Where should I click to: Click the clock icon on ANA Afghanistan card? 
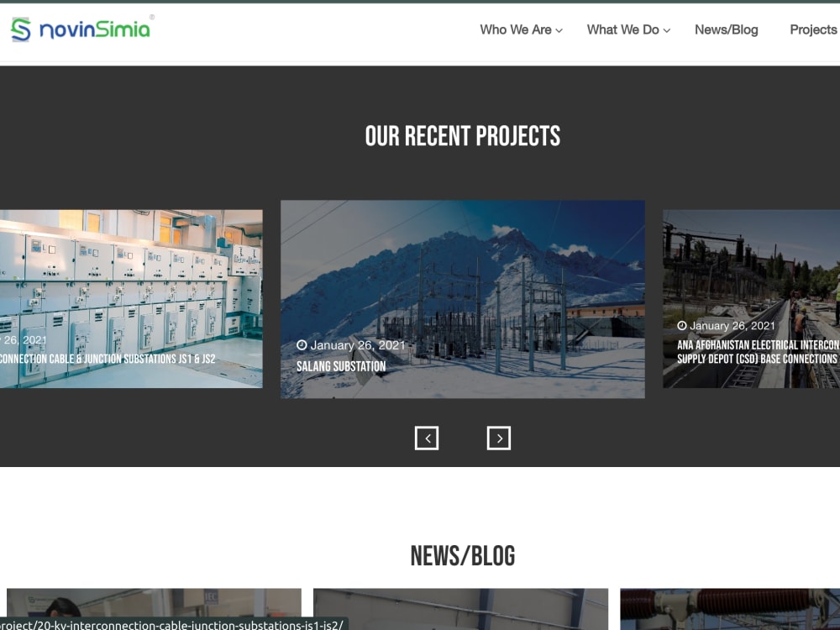680,326
